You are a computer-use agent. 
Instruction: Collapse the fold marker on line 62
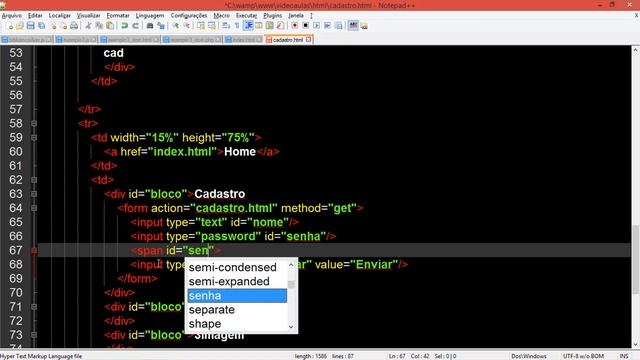pyautogui.click(x=34, y=180)
